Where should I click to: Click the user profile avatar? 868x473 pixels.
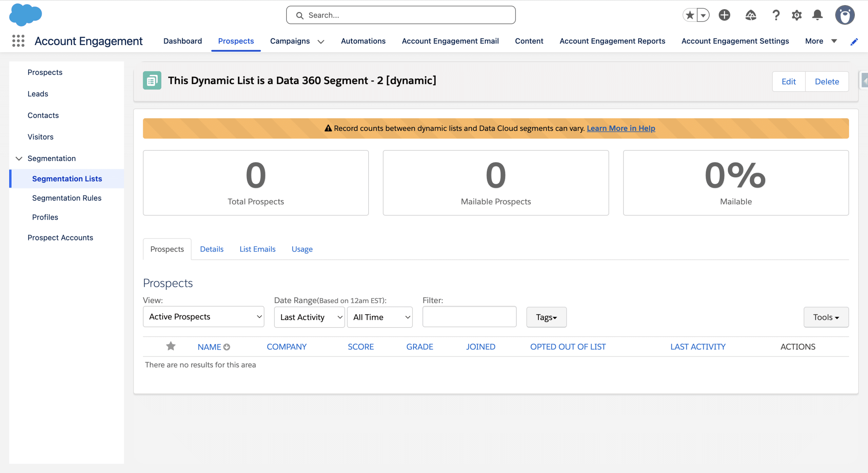tap(845, 15)
